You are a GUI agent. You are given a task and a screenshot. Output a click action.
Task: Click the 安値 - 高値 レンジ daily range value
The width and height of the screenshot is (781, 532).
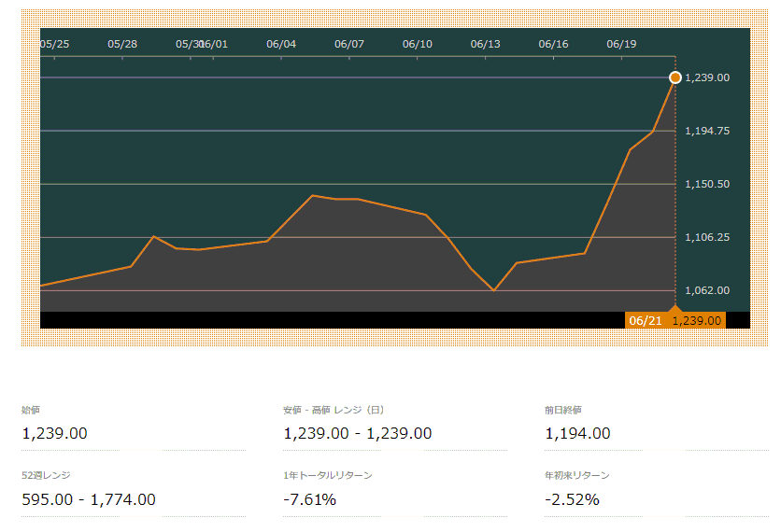coord(358,433)
